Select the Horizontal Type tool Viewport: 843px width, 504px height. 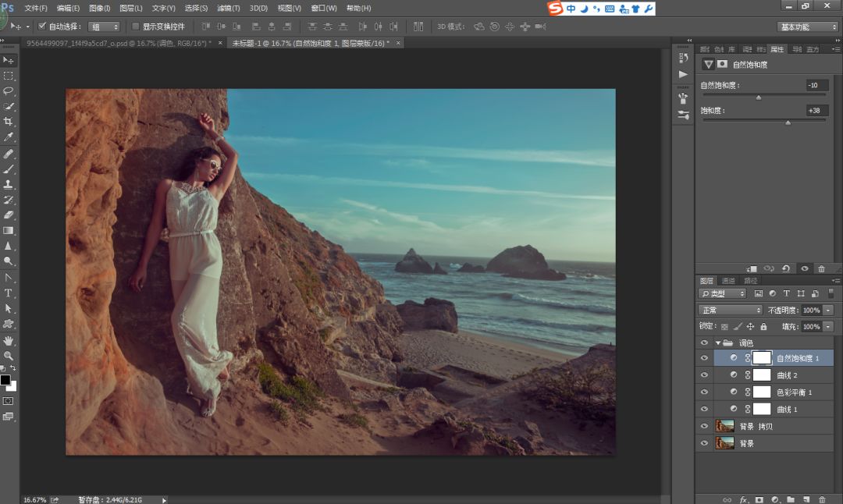pos(9,293)
